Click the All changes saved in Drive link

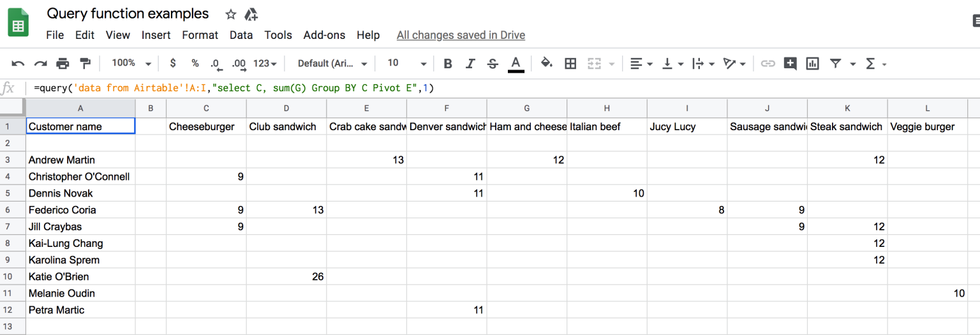(x=461, y=35)
